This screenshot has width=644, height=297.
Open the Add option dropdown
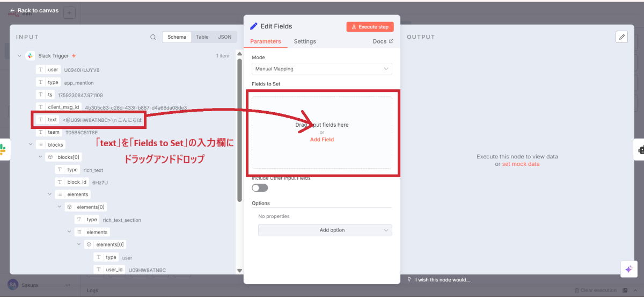(325, 230)
